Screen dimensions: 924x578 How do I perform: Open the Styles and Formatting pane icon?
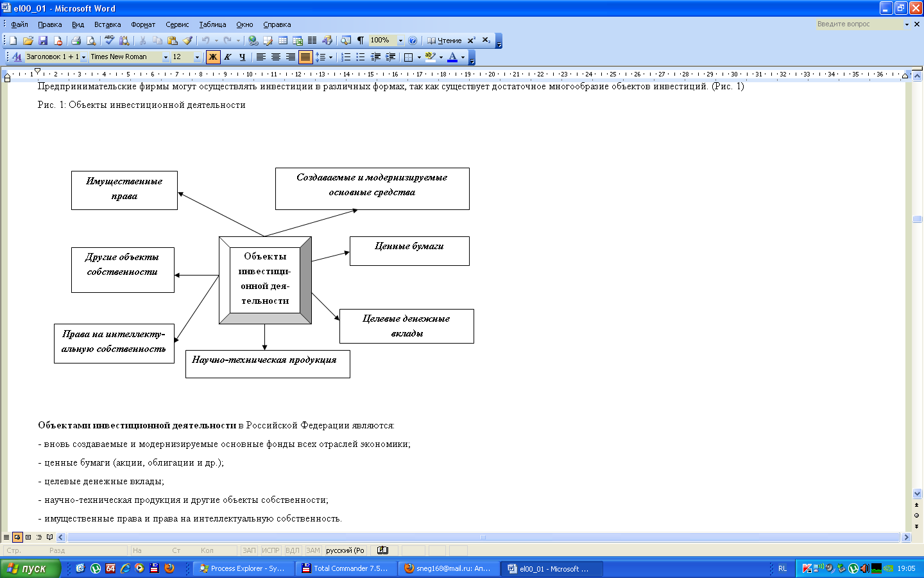tap(17, 57)
